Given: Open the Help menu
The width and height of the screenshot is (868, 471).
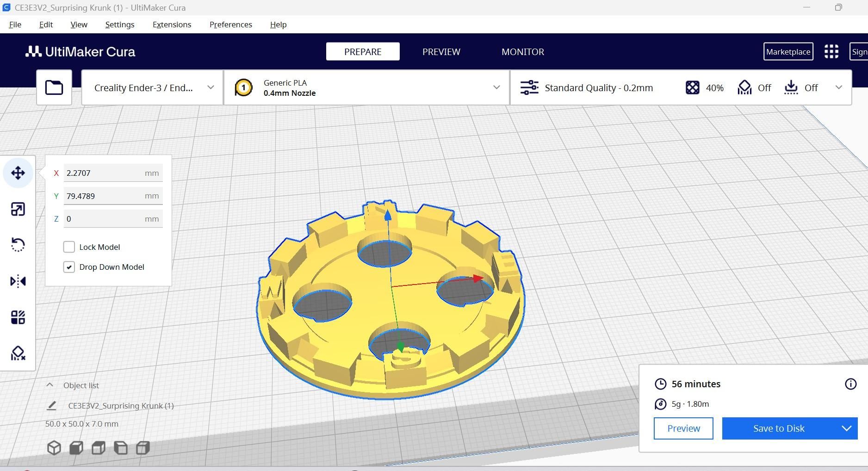Looking at the screenshot, I should click(279, 25).
